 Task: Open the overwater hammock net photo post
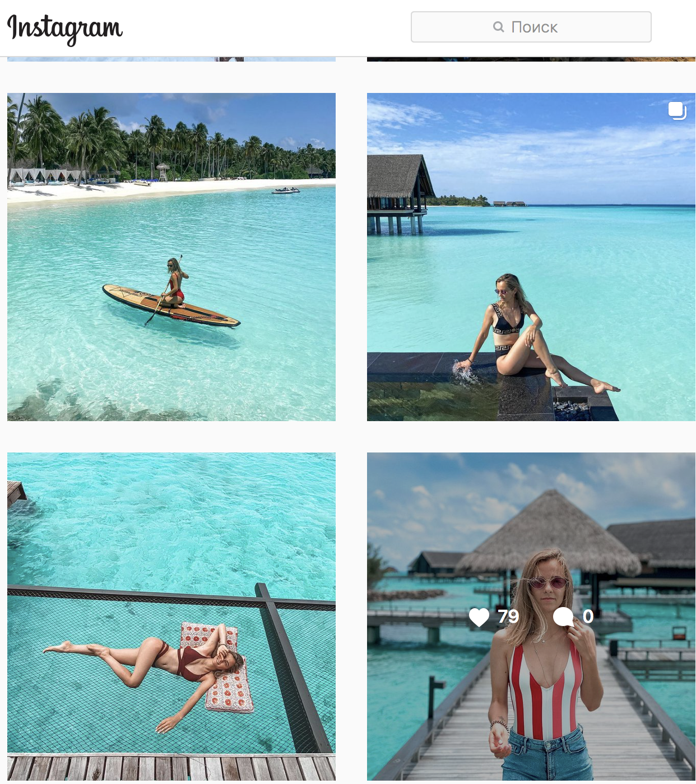pyautogui.click(x=171, y=617)
